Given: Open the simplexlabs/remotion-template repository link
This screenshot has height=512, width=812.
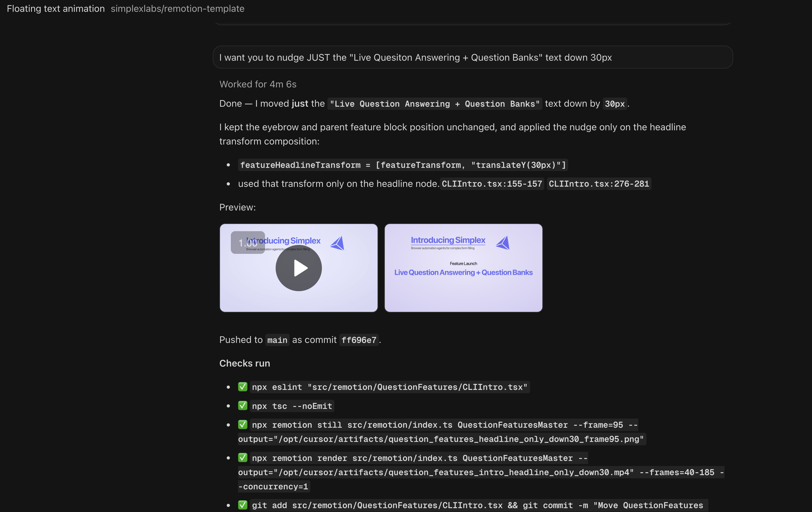Looking at the screenshot, I should [x=177, y=8].
